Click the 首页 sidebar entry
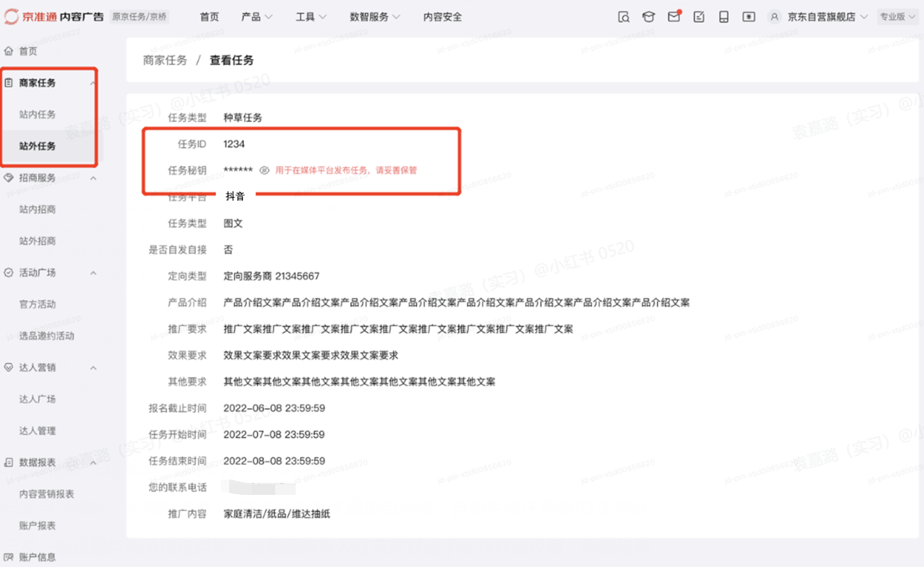This screenshot has height=567, width=924. click(28, 51)
